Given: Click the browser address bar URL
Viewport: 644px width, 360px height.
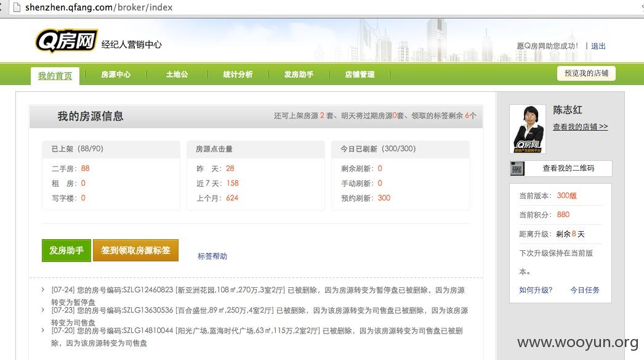Looking at the screenshot, I should [x=99, y=7].
